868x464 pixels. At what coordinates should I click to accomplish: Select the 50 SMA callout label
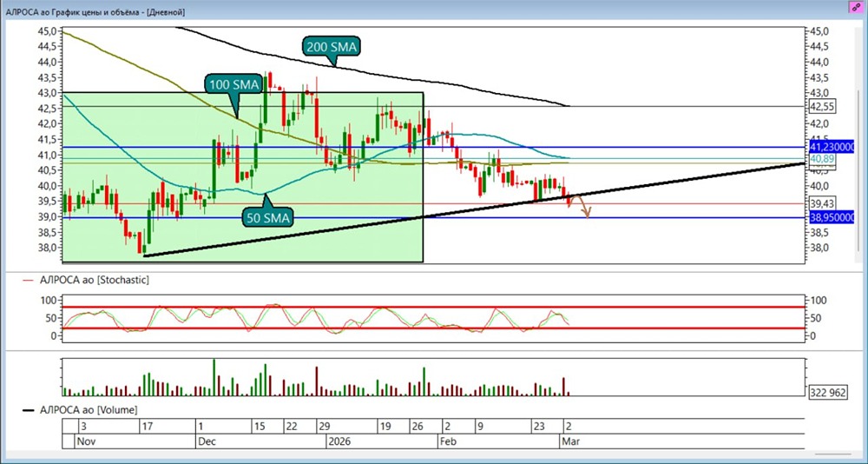pyautogui.click(x=268, y=218)
